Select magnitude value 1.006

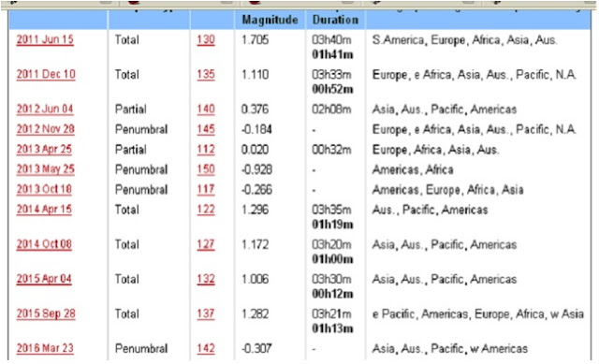256,279
